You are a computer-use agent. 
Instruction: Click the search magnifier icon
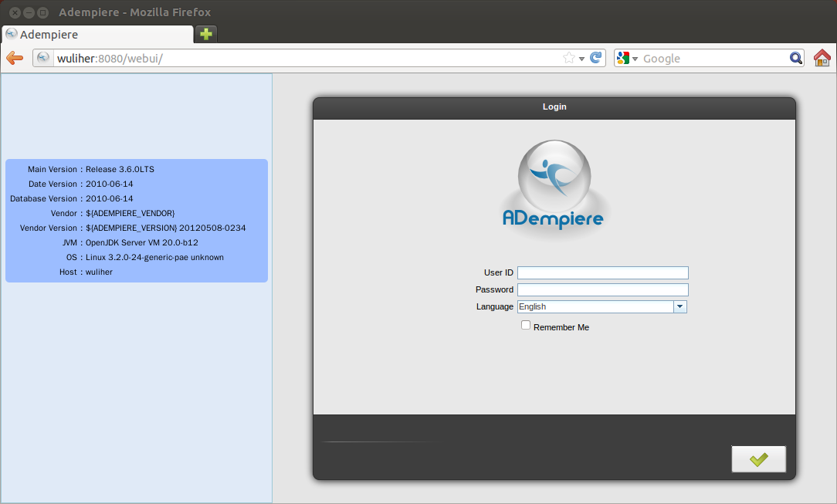pyautogui.click(x=796, y=58)
